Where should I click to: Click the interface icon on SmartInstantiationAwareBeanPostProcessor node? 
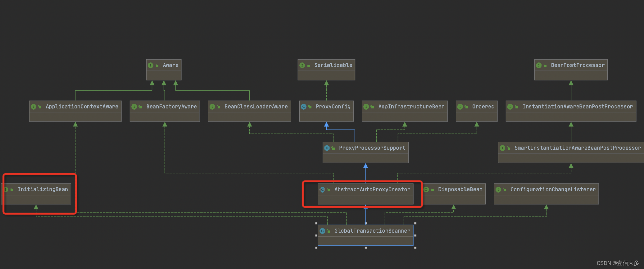click(502, 148)
